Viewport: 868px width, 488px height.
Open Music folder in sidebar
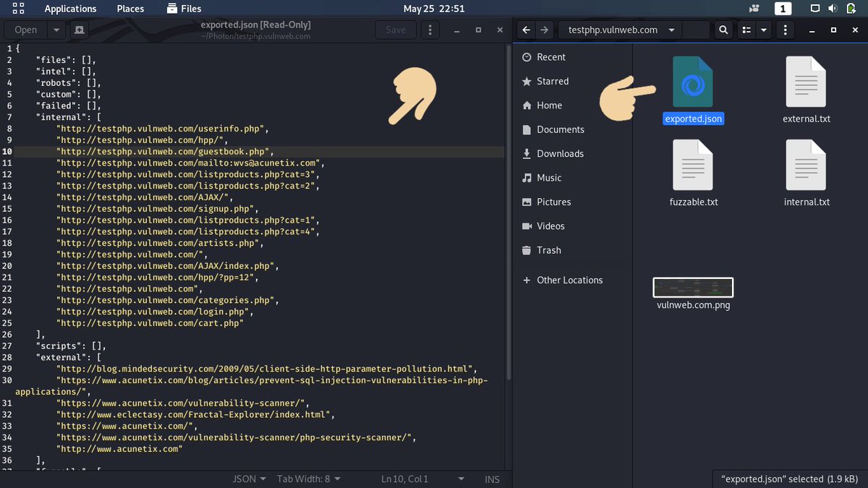[x=549, y=177]
